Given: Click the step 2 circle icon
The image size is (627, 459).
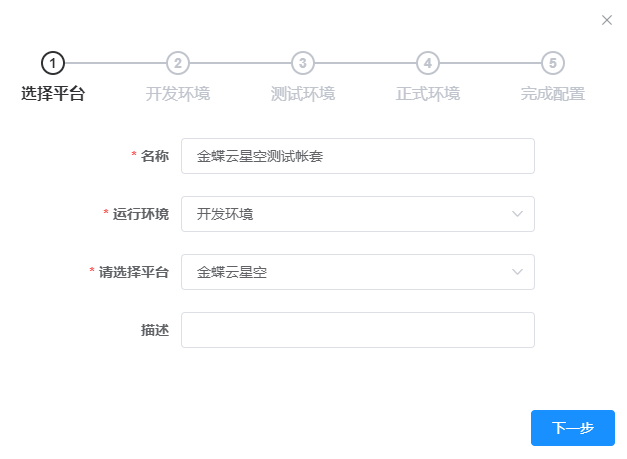Looking at the screenshot, I should [x=178, y=63].
